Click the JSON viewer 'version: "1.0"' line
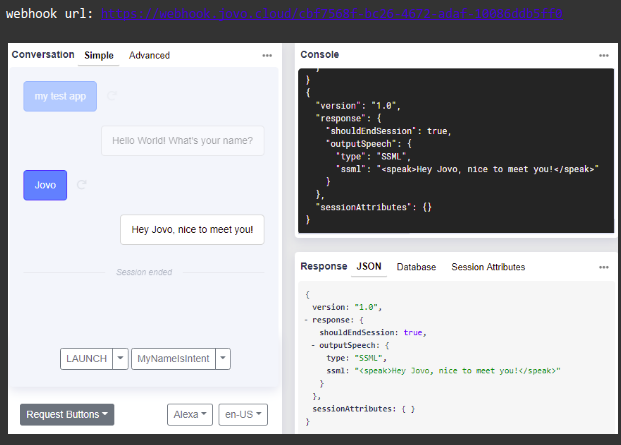The height and width of the screenshot is (445, 621). [x=347, y=307]
